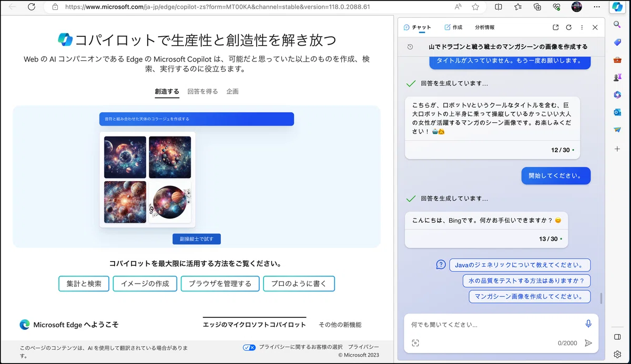Toggle the privacy choices switch

[x=249, y=347]
